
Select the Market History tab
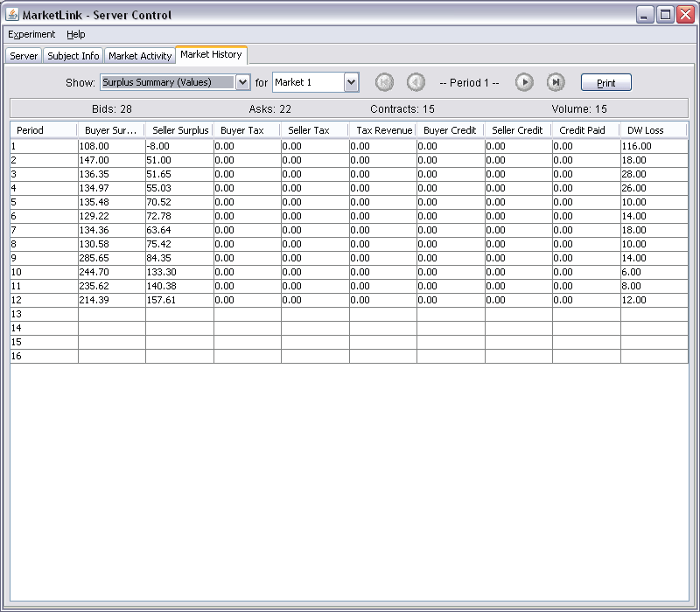pyautogui.click(x=211, y=54)
